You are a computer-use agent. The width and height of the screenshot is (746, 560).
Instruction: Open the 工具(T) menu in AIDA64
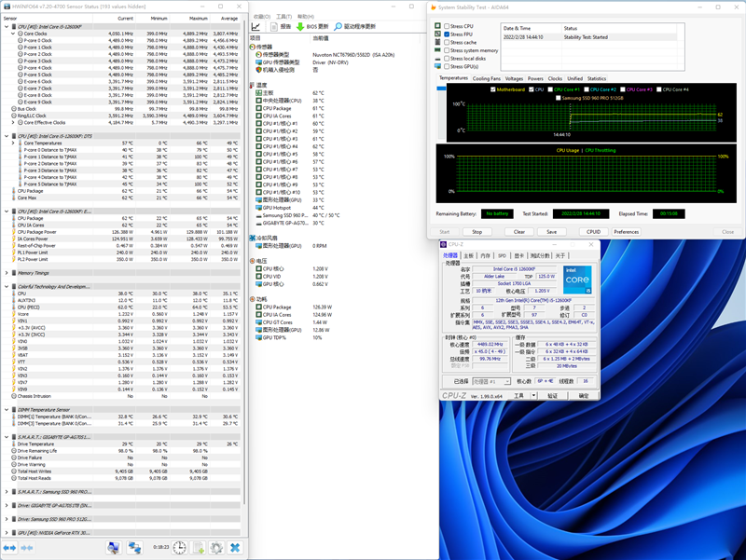click(283, 17)
